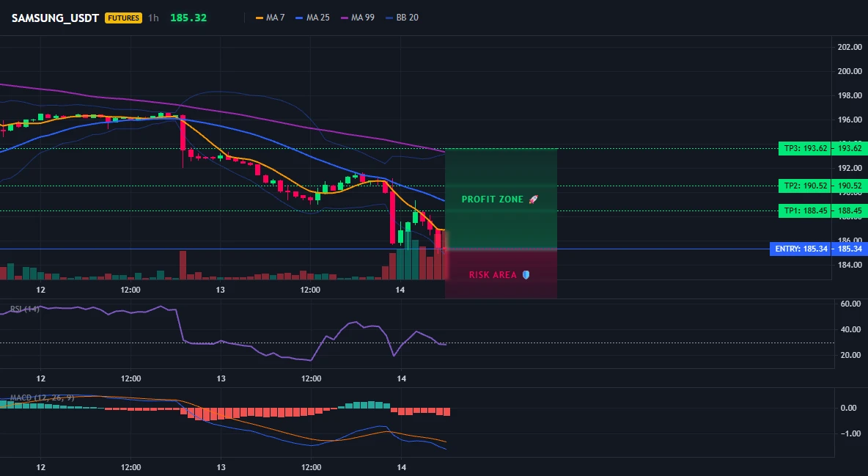
Task: Click the 198.00 price axis label
Action: point(850,95)
